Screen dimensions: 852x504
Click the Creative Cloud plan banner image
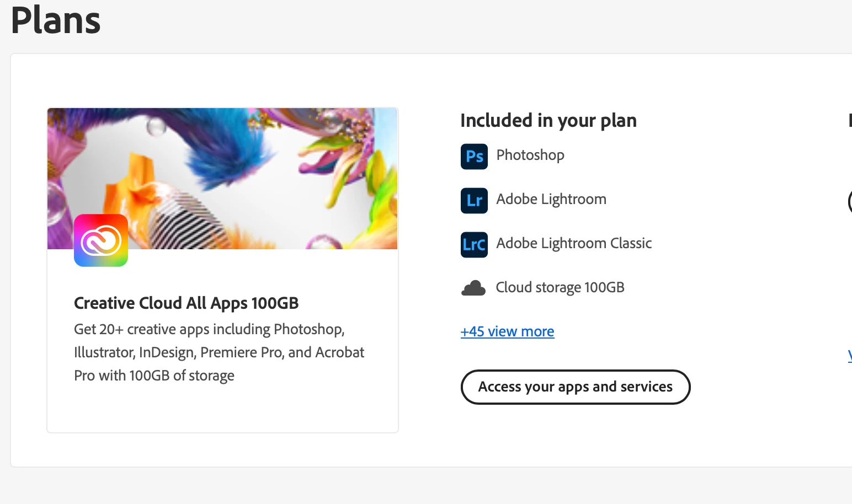(x=222, y=179)
